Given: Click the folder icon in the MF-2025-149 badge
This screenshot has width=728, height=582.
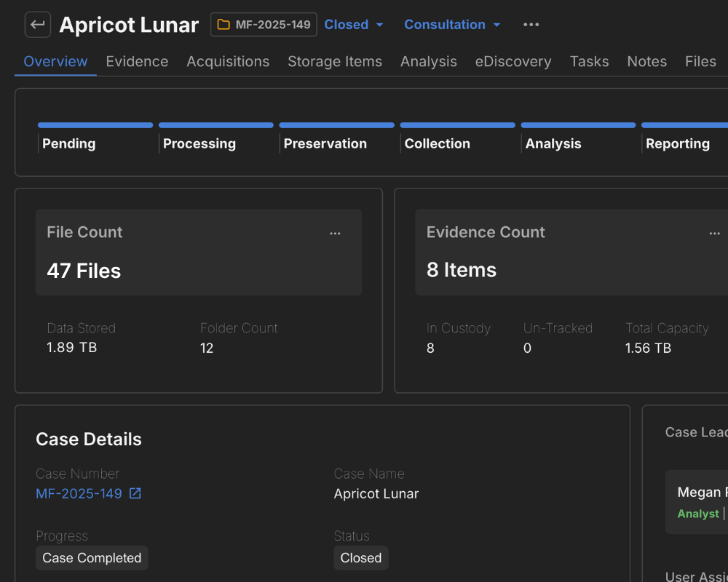Looking at the screenshot, I should point(223,24).
